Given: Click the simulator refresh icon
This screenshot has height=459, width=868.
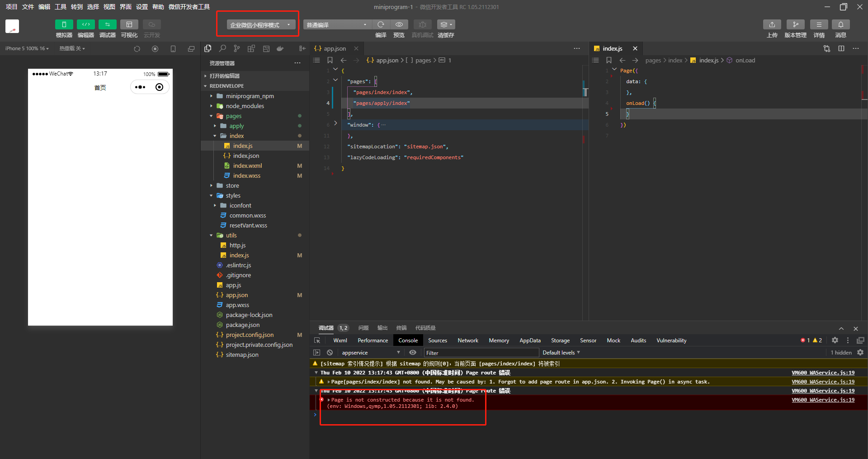Looking at the screenshot, I should click(x=137, y=49).
